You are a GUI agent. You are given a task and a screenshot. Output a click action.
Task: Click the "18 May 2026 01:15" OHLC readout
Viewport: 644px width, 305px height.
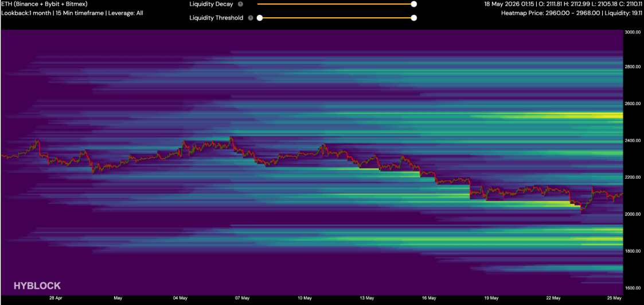coord(564,4)
